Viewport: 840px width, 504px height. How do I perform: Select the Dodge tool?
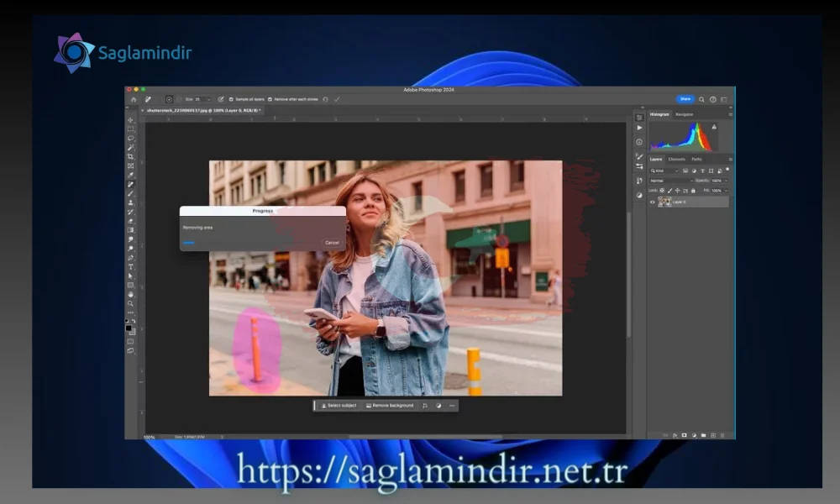(x=131, y=248)
